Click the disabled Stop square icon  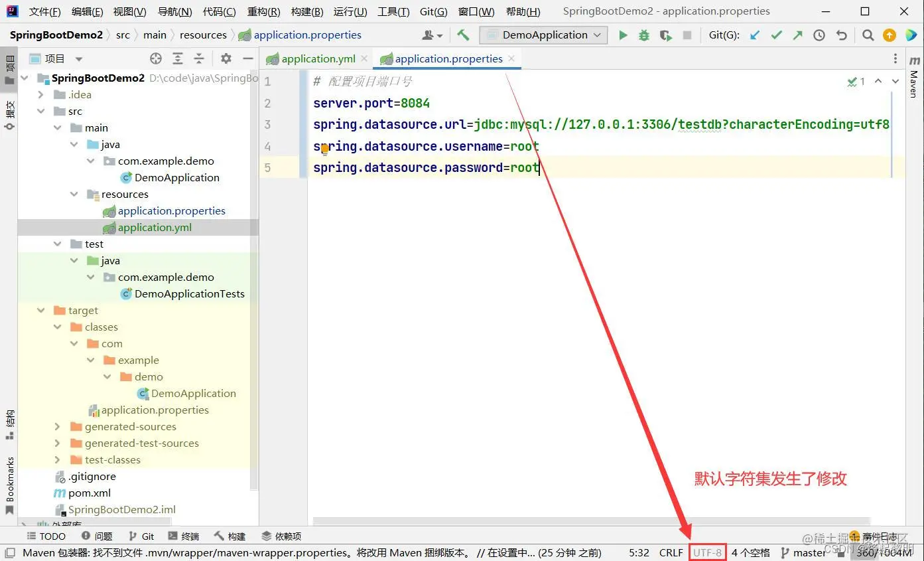pos(687,35)
